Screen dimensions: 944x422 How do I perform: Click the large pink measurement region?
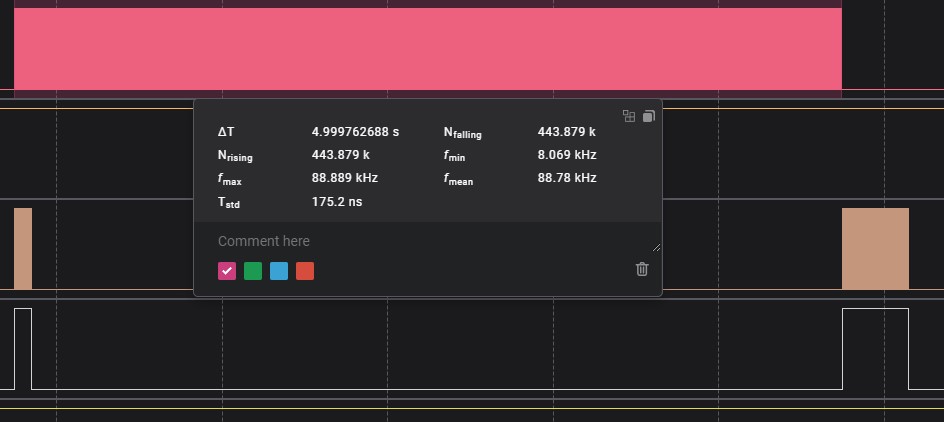(427, 49)
